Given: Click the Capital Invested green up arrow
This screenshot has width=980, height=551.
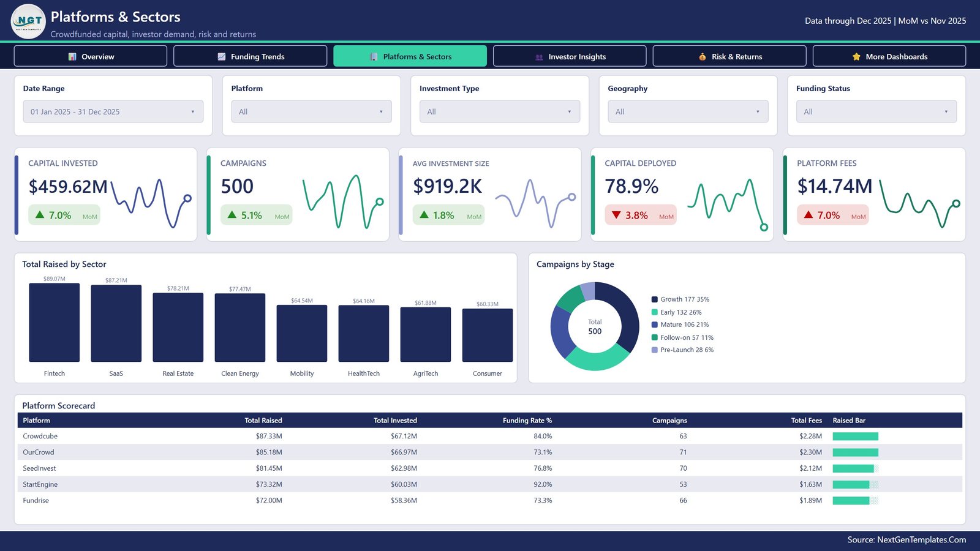Looking at the screenshot, I should (x=40, y=215).
